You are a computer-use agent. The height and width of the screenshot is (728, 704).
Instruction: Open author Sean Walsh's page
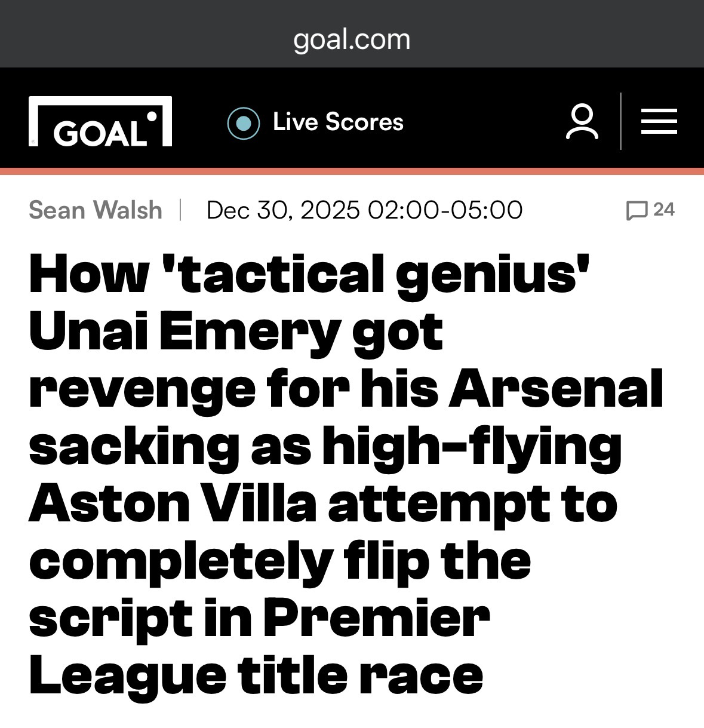(96, 210)
